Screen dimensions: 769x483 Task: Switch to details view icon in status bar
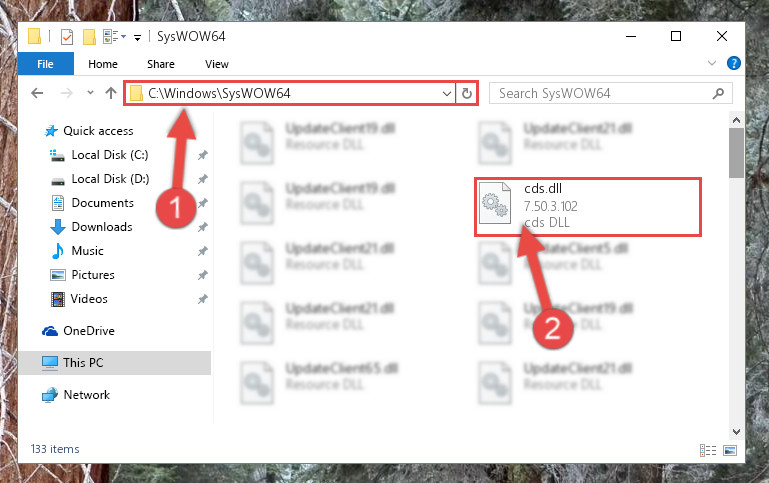coord(708,450)
